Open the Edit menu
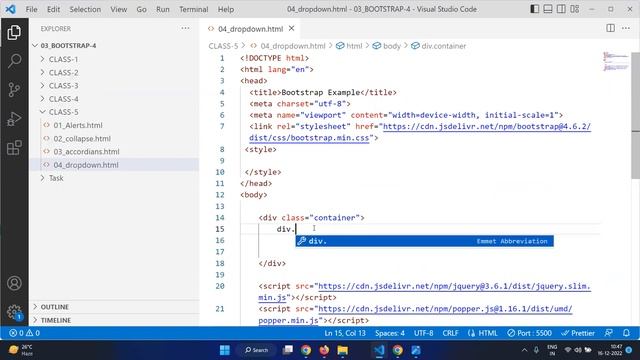This screenshot has height=360, width=640. [x=53, y=9]
